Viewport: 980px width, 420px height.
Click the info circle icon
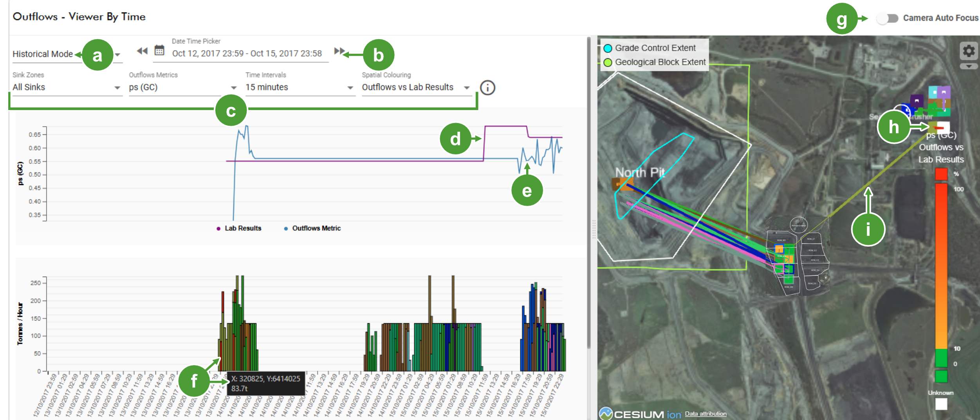(x=487, y=87)
